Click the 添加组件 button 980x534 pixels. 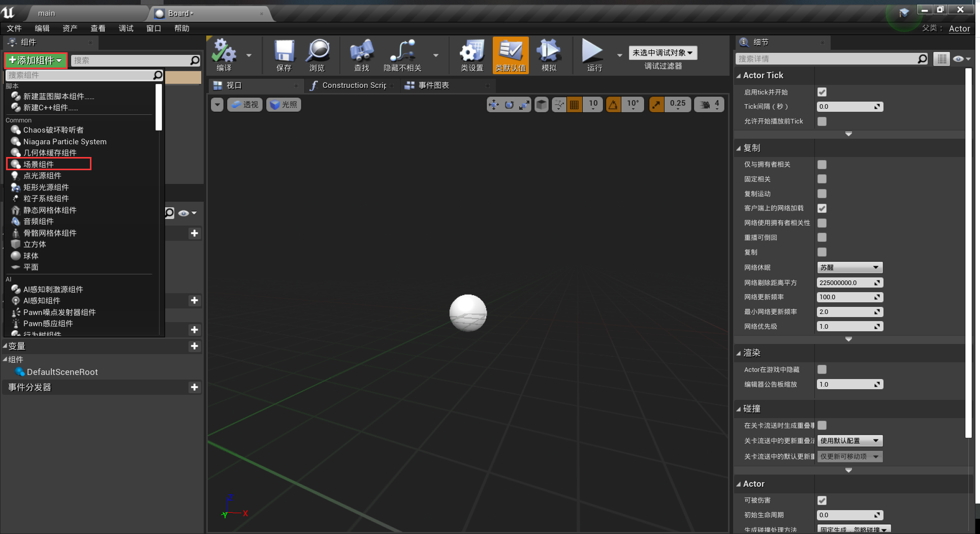pyautogui.click(x=36, y=60)
